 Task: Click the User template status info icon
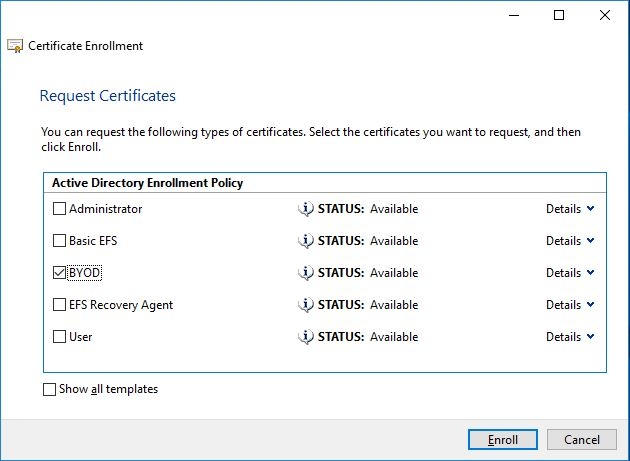[x=306, y=337]
